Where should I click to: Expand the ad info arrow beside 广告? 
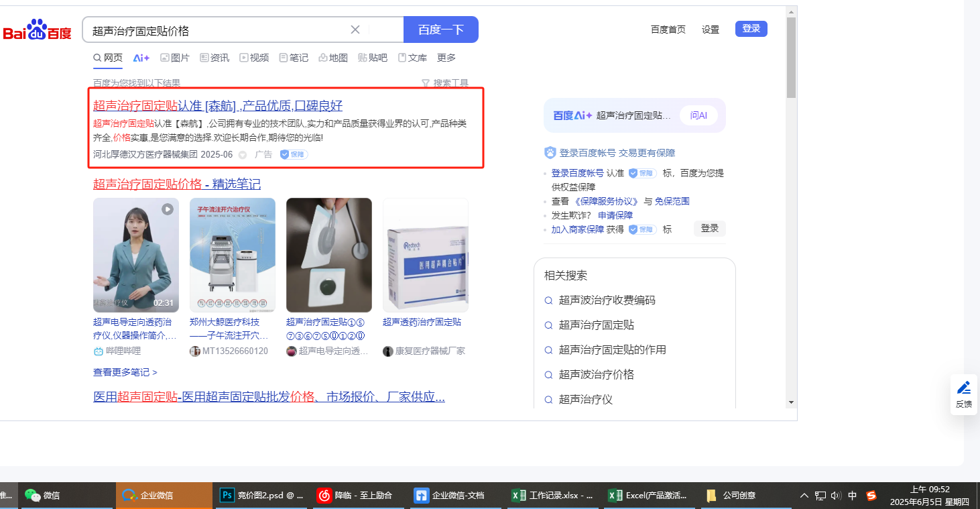(x=243, y=155)
